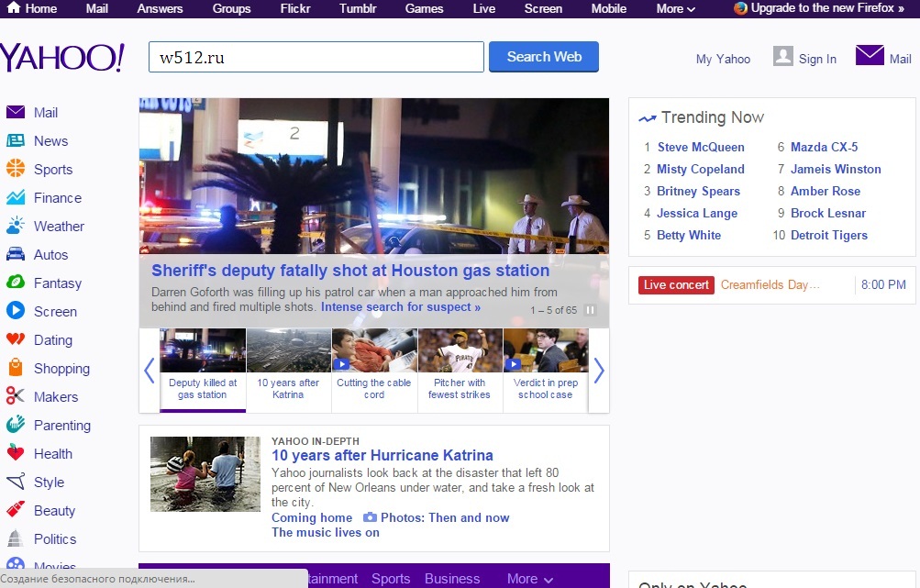Click the Screen play icon in sidebar

tap(16, 310)
